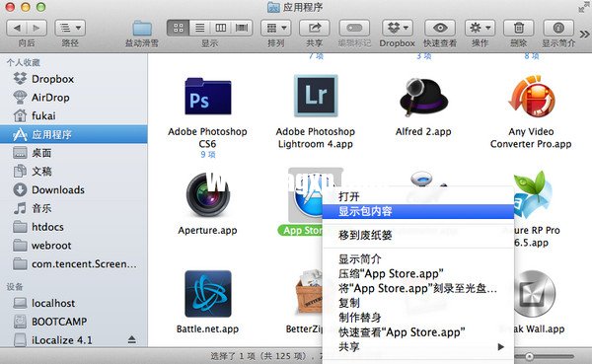Choose 显示简介 in the context menu
This screenshot has height=364, width=592.
418,259
